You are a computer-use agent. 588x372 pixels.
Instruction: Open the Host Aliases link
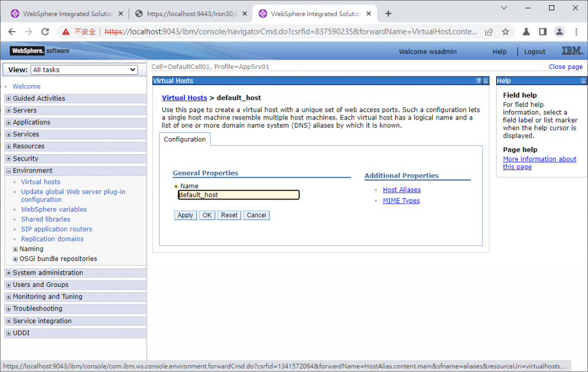pos(401,190)
